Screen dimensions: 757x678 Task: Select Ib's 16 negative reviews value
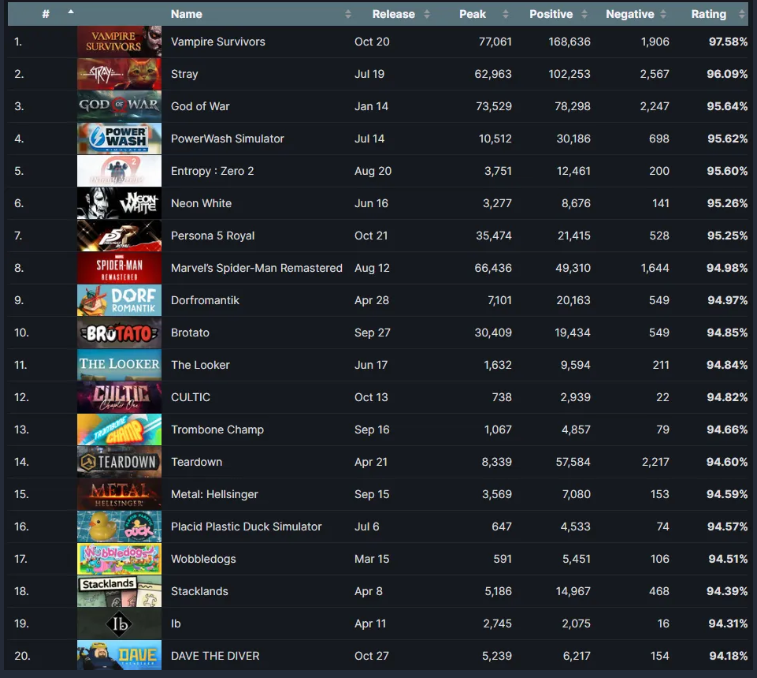click(x=663, y=623)
